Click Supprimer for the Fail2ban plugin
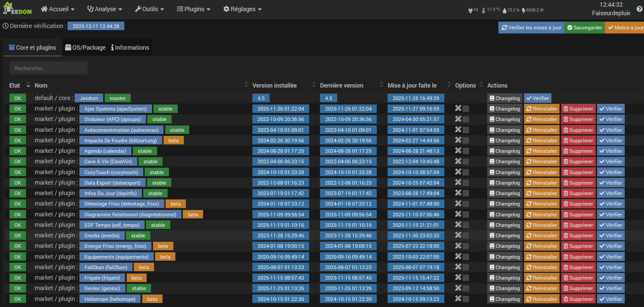 pos(578,267)
